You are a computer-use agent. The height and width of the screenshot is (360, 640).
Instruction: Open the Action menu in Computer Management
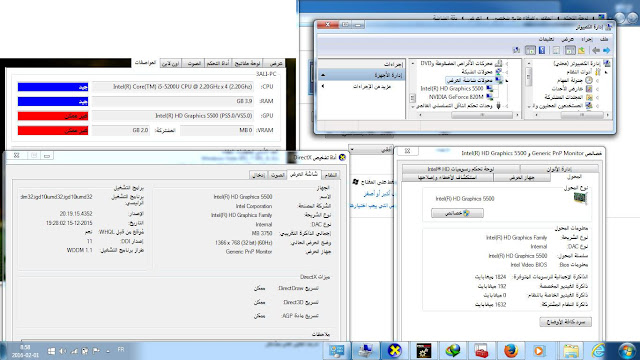pyautogui.click(x=587, y=39)
